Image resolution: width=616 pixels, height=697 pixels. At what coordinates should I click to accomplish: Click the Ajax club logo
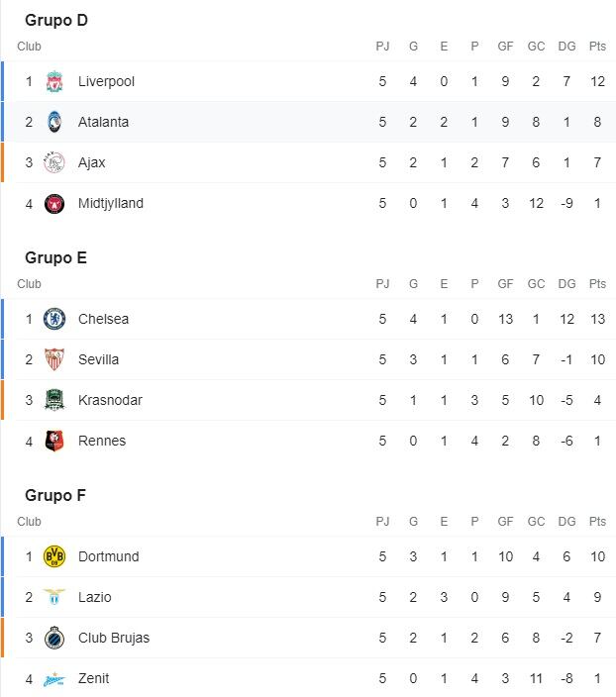54,162
